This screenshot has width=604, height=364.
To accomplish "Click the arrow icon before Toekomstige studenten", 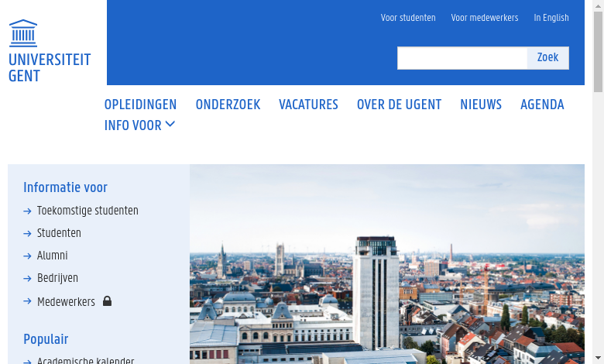I will click(27, 211).
